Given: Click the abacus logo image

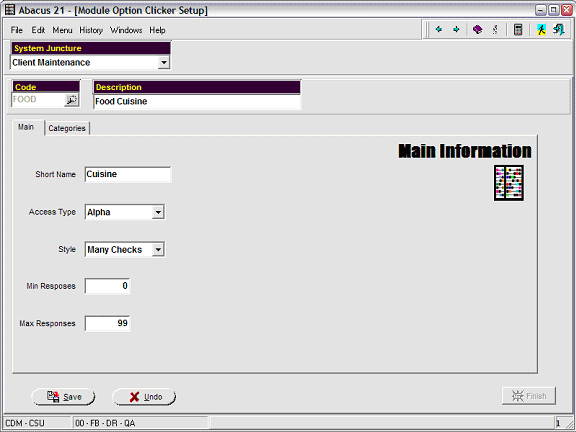Looking at the screenshot, I should pyautogui.click(x=509, y=183).
